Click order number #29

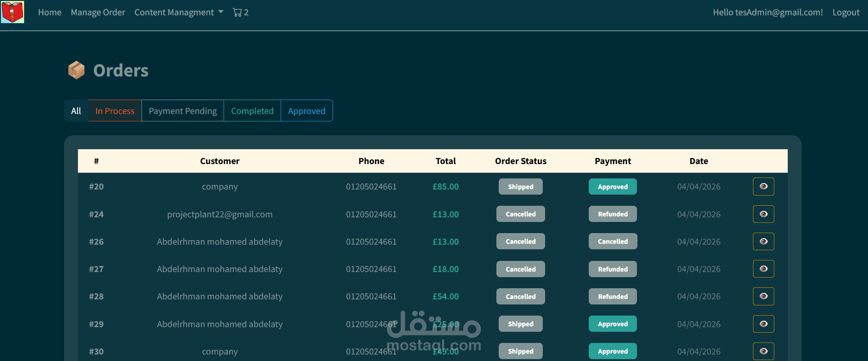pos(96,324)
